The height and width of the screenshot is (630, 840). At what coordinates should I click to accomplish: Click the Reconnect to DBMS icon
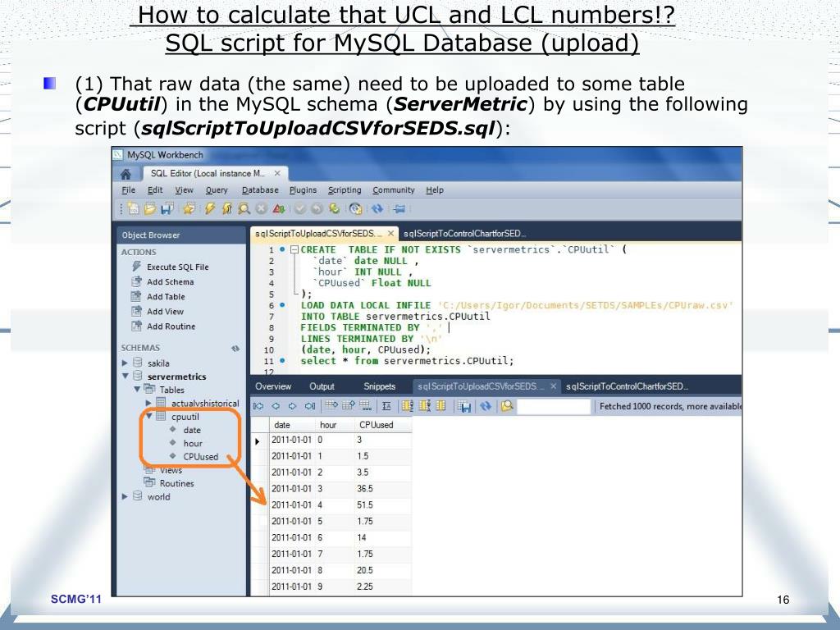[x=356, y=208]
